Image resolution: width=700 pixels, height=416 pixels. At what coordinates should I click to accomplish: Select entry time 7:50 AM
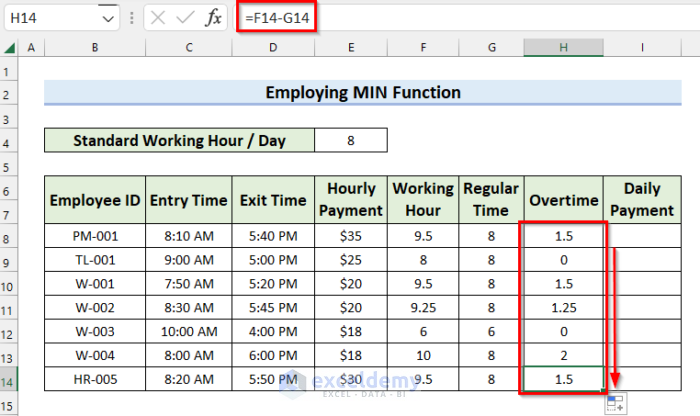(x=189, y=283)
